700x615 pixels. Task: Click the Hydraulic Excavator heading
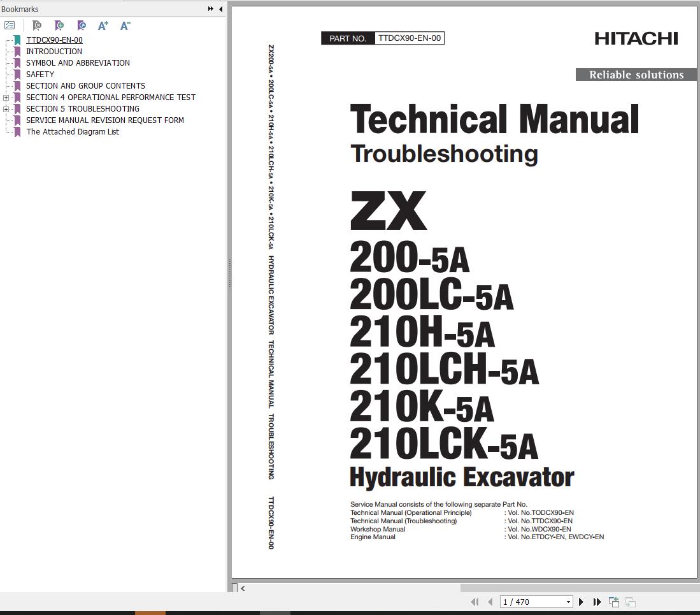pos(462,478)
